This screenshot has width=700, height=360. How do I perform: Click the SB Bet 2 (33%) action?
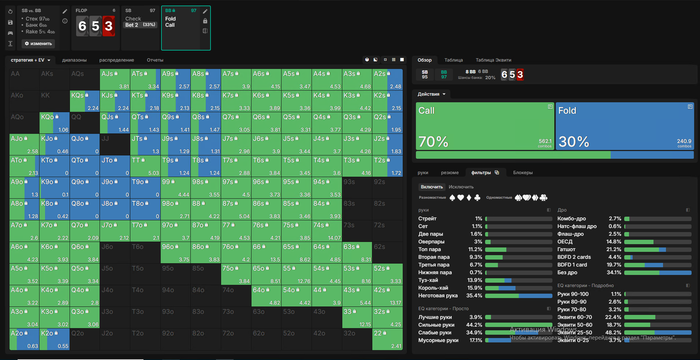click(x=140, y=25)
